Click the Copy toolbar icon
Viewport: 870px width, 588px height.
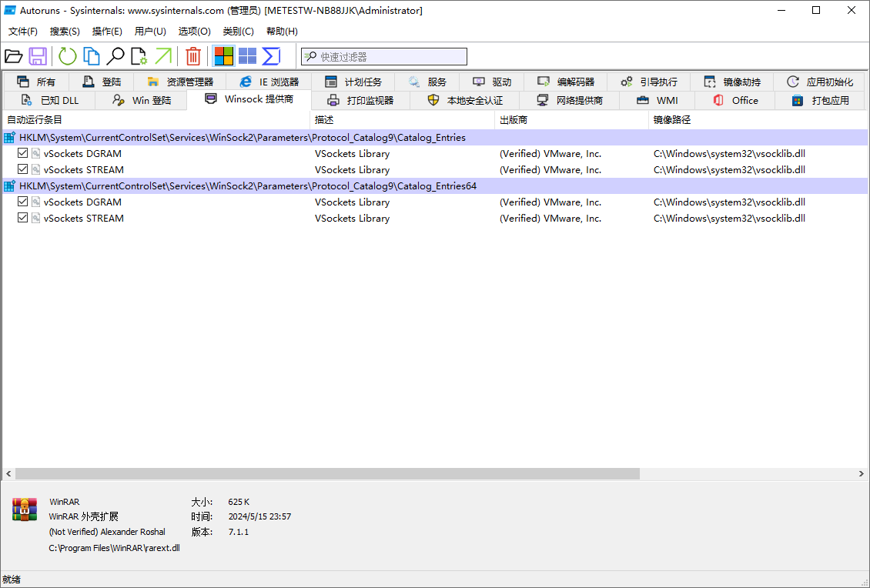(x=92, y=56)
